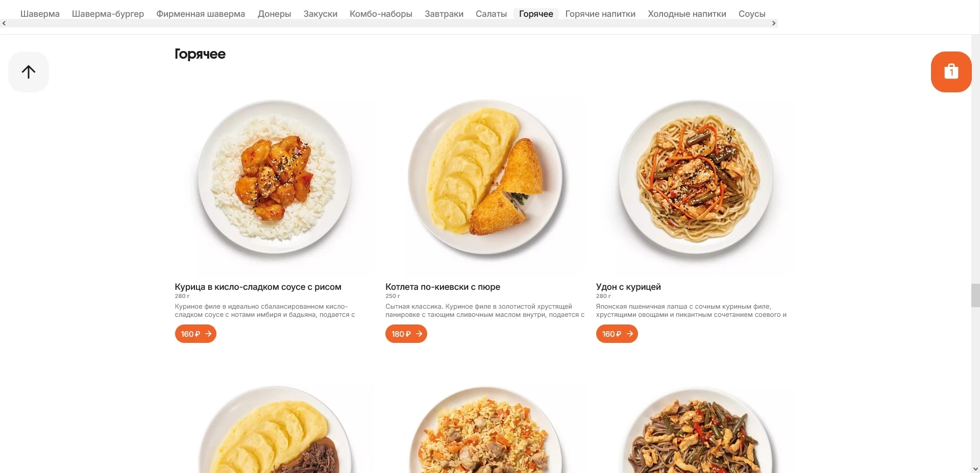
Task: Open the 'Курица в кисло-сладком соусе с рисом' title
Action: 258,287
